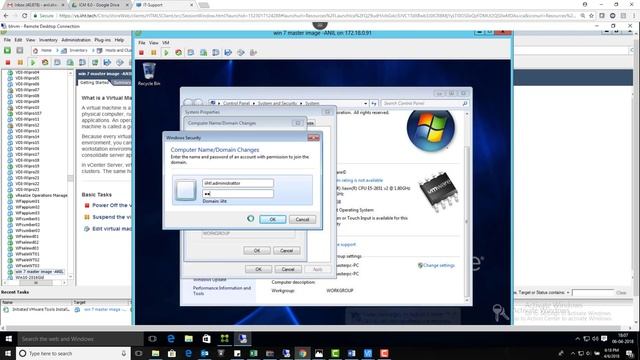Click the restart guest icon in VM console toolbar
640x360 pixels.
coord(178,53)
